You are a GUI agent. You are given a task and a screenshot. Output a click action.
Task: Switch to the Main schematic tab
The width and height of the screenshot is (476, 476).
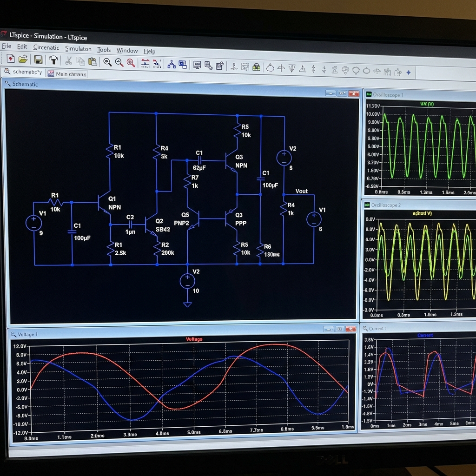point(70,74)
